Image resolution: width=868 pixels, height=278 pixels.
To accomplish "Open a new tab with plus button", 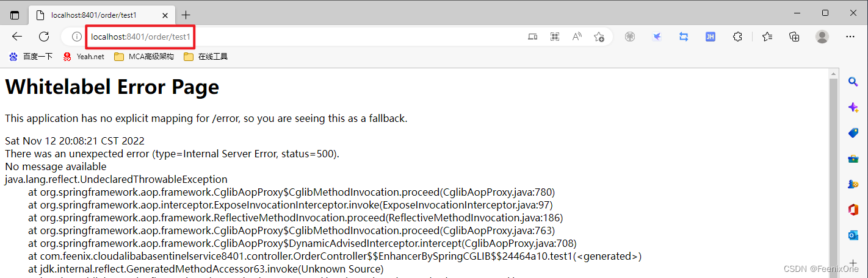I will pyautogui.click(x=186, y=15).
